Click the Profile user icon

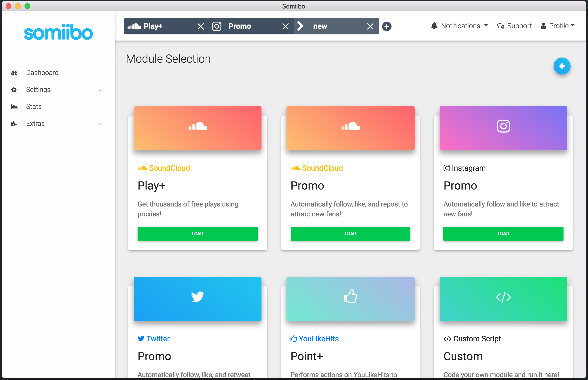543,26
